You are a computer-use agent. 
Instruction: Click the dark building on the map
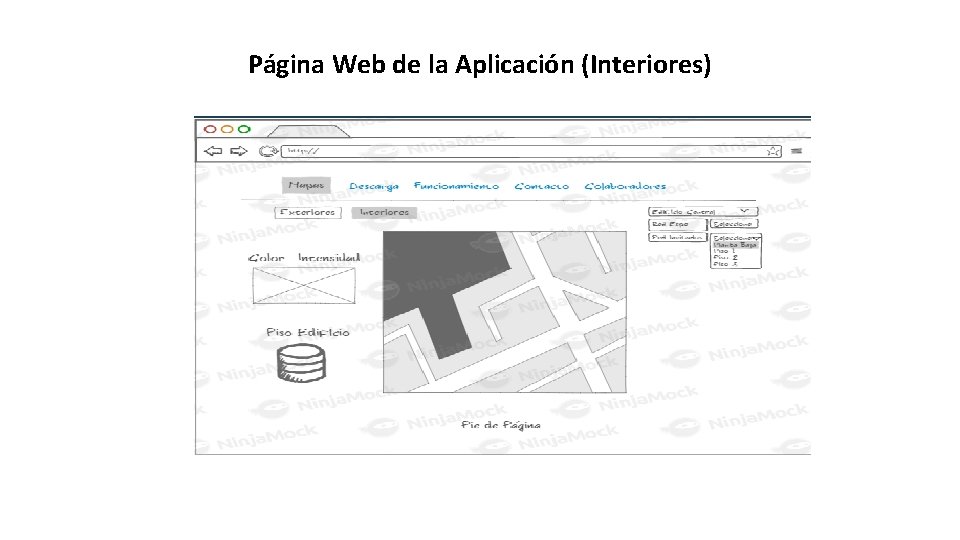448,283
